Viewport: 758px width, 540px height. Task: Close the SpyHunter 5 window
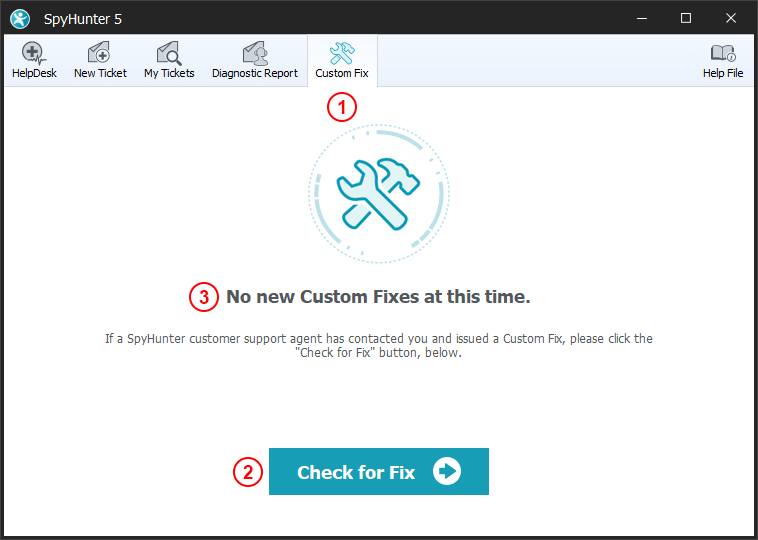[x=730, y=18]
